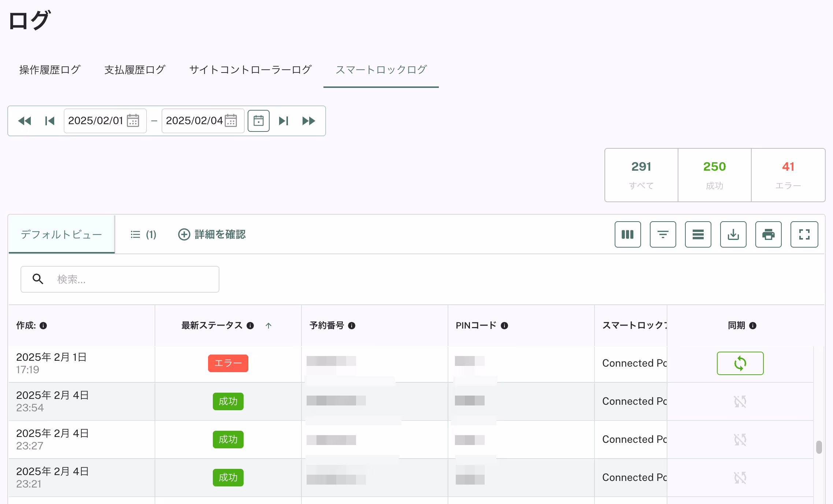Skip to the next date range
The height and width of the screenshot is (504, 833).
point(284,121)
